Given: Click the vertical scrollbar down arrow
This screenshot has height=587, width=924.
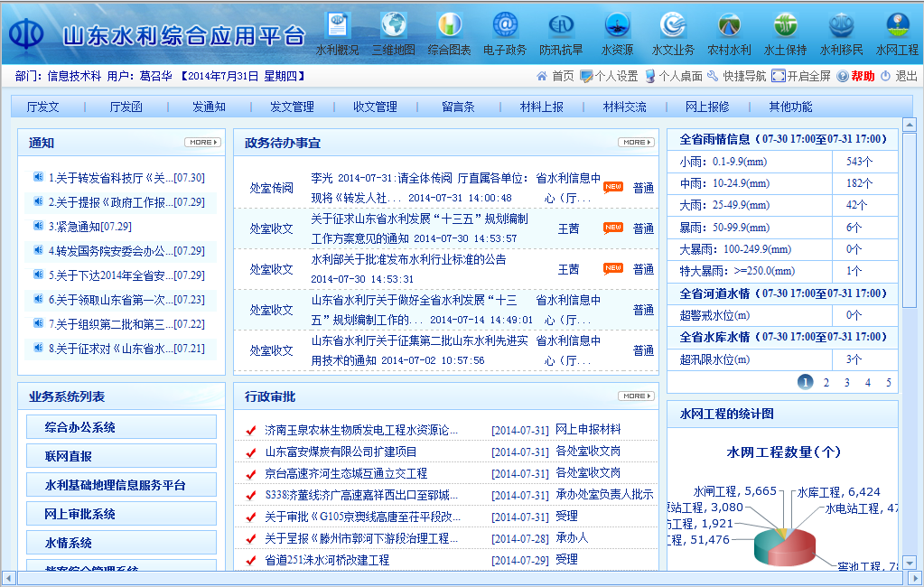Looking at the screenshot, I should pos(909,562).
